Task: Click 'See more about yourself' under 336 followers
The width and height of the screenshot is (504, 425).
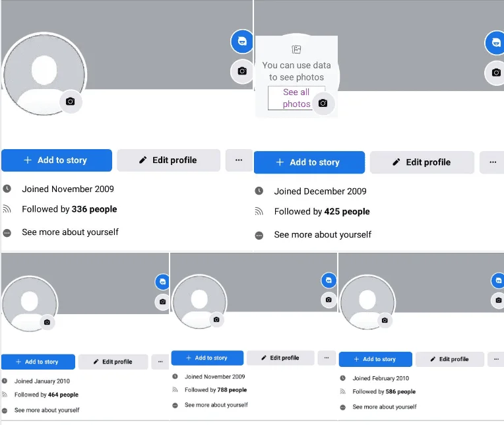Action: 70,232
